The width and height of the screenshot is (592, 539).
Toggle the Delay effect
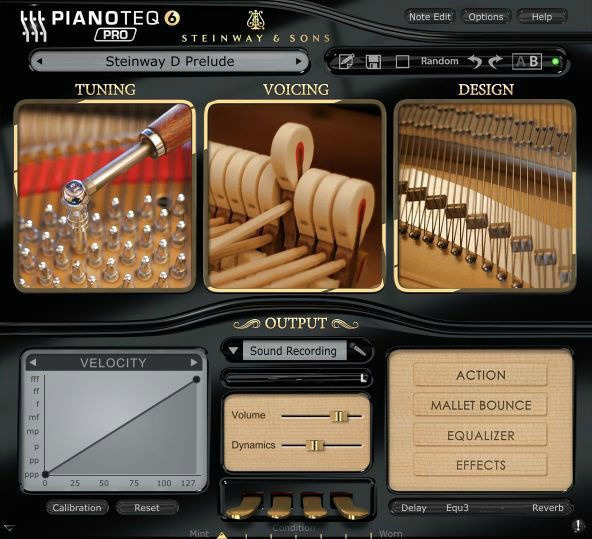pos(413,508)
